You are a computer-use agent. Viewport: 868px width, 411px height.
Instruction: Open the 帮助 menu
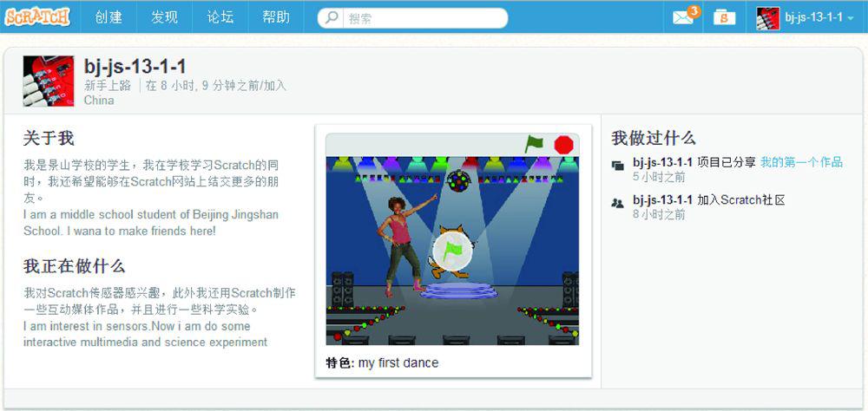click(x=276, y=17)
